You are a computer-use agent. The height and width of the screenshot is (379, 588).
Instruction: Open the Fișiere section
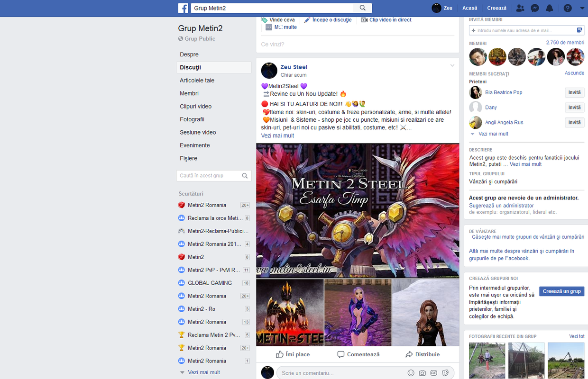(x=189, y=158)
